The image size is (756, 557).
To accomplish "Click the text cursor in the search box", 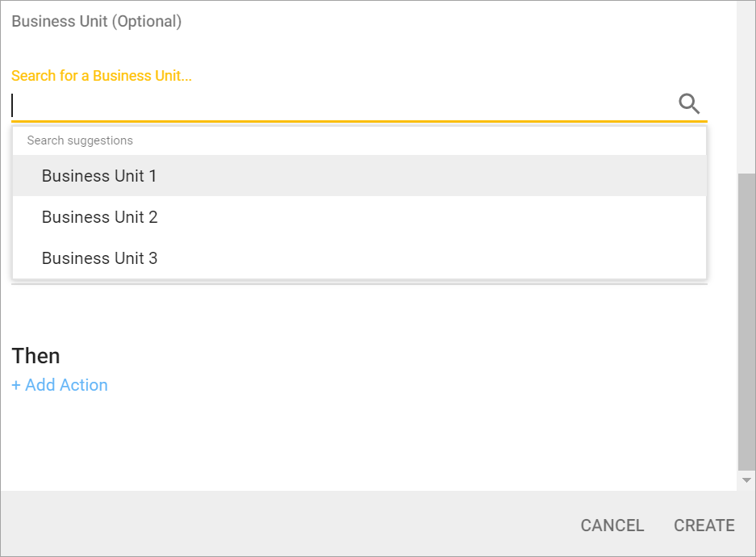I will 13,105.
